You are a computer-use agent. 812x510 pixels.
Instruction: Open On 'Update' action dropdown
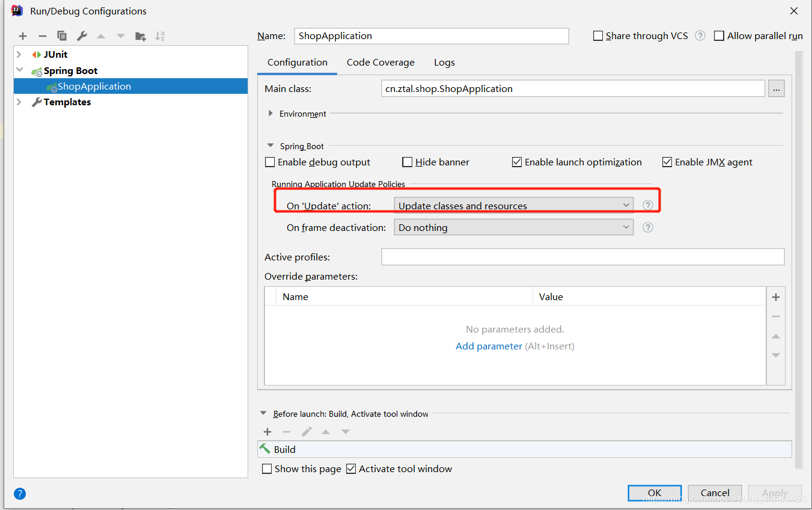(513, 205)
